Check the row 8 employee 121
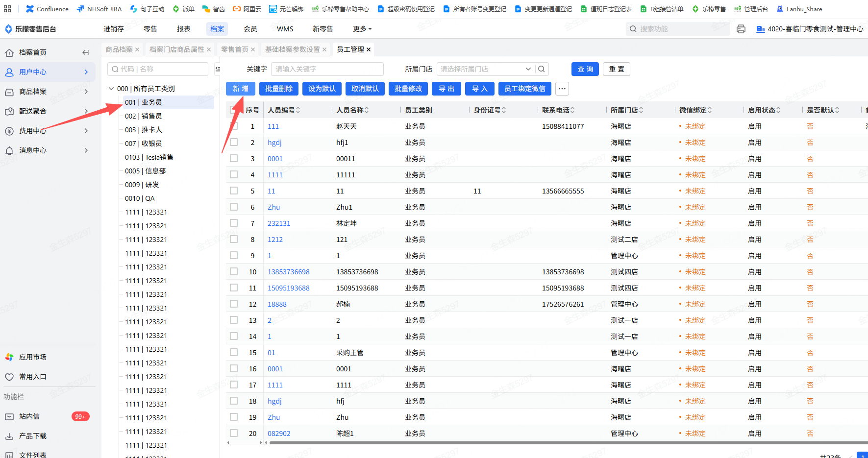 pos(234,239)
